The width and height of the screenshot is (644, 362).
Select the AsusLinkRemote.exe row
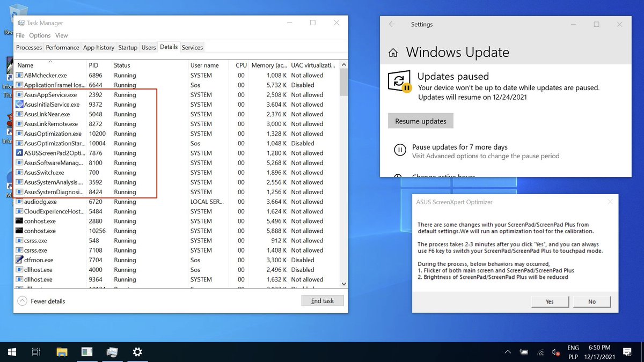point(177,124)
